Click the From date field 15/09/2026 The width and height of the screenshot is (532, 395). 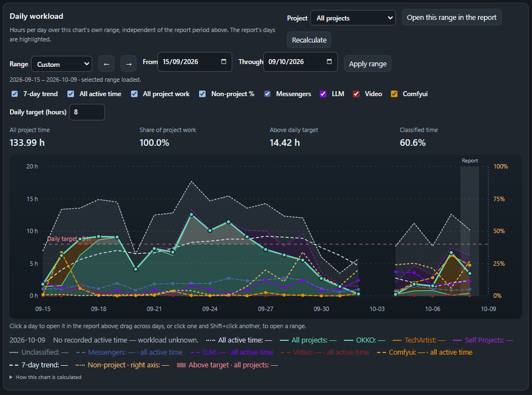[x=195, y=62]
